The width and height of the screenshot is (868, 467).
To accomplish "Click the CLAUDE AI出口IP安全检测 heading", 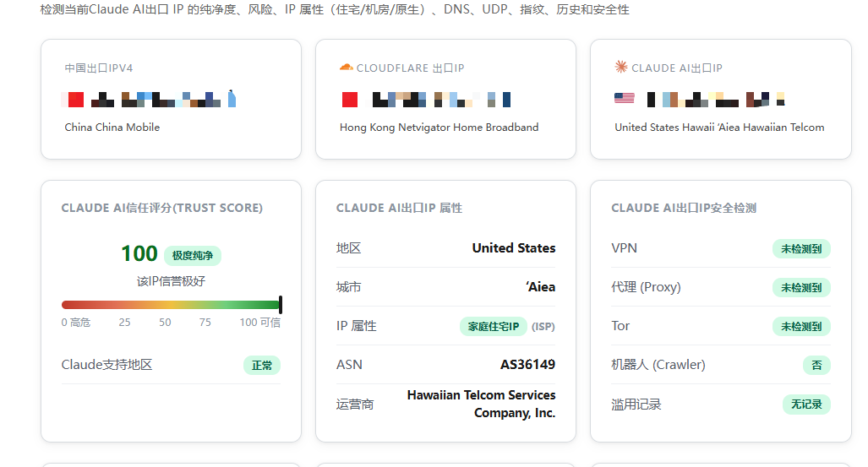I will (x=684, y=208).
